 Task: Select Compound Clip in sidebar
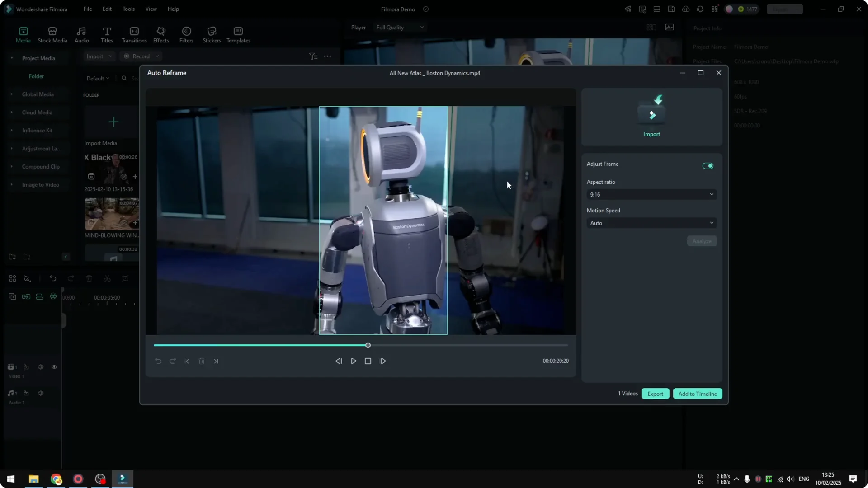41,167
